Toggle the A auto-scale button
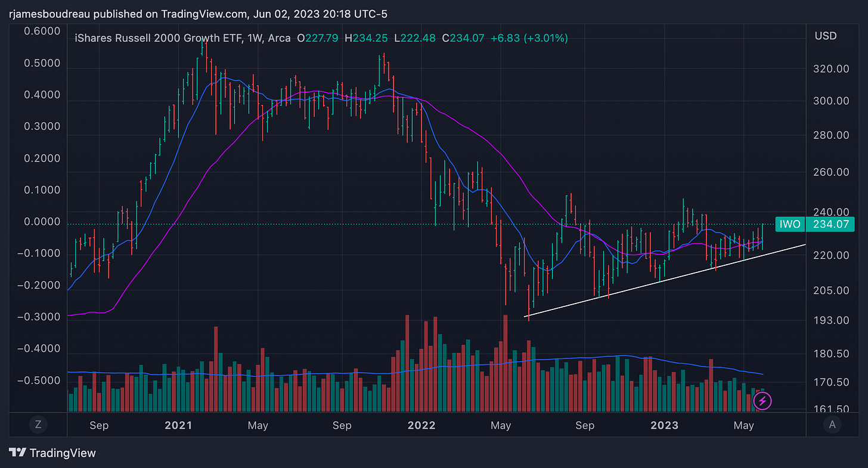868x468 pixels. 832,425
